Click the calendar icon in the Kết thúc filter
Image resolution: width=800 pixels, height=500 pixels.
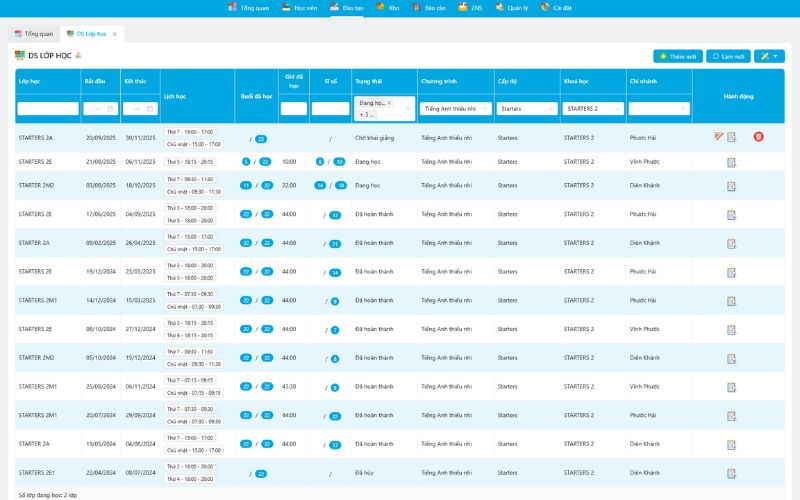tap(151, 109)
